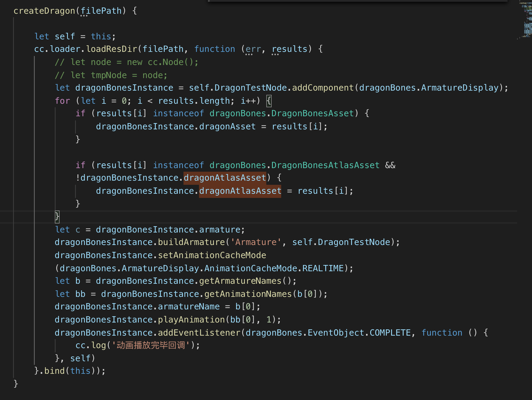Click the playAnimation method call
The height and width of the screenshot is (400, 532).
pyautogui.click(x=191, y=320)
